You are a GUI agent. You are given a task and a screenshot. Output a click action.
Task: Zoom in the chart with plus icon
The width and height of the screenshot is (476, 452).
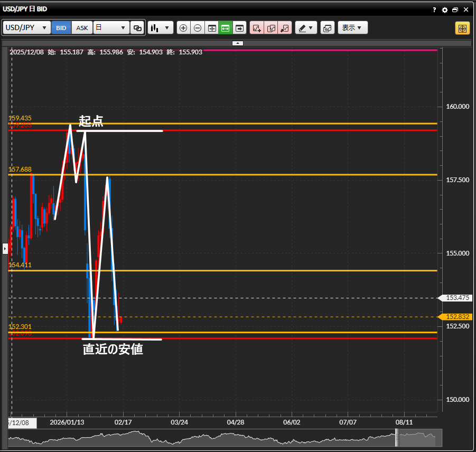tap(183, 28)
